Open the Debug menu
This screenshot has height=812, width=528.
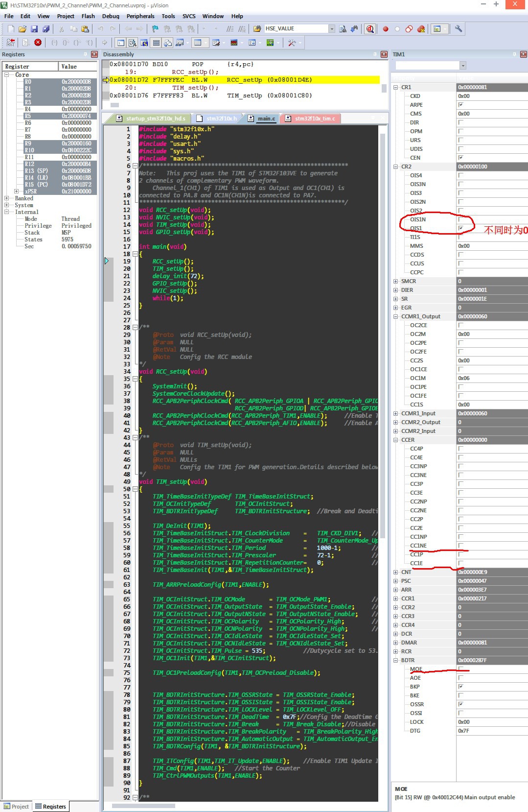coord(111,16)
